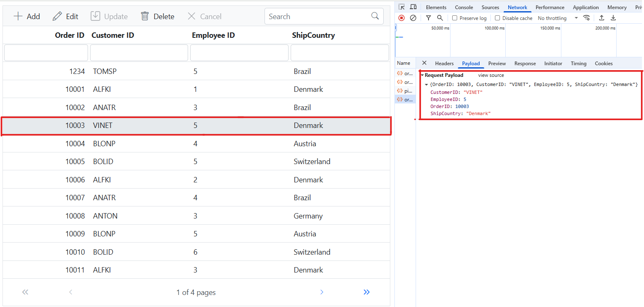This screenshot has width=644, height=307.
Task: Close the request details panel
Action: point(424,63)
